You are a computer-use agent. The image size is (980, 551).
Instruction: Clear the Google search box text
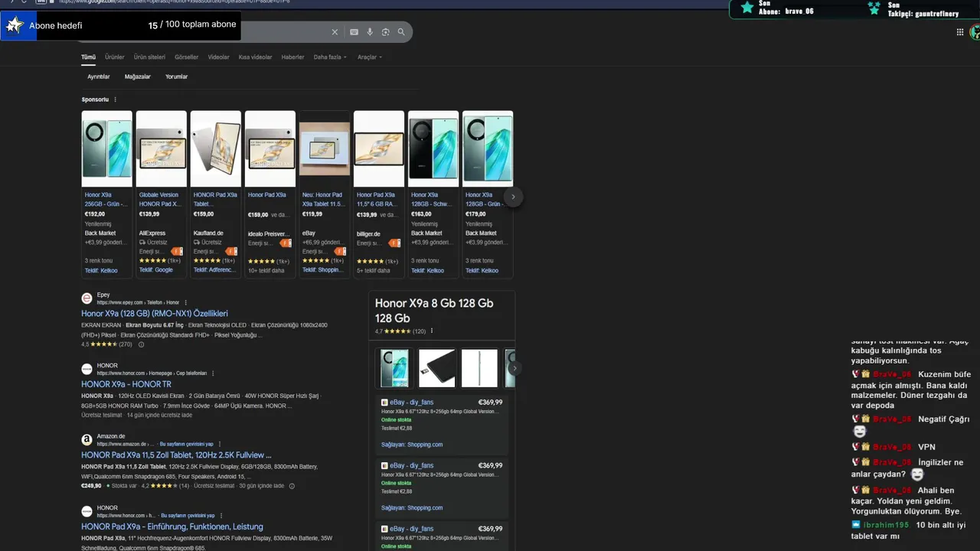335,32
